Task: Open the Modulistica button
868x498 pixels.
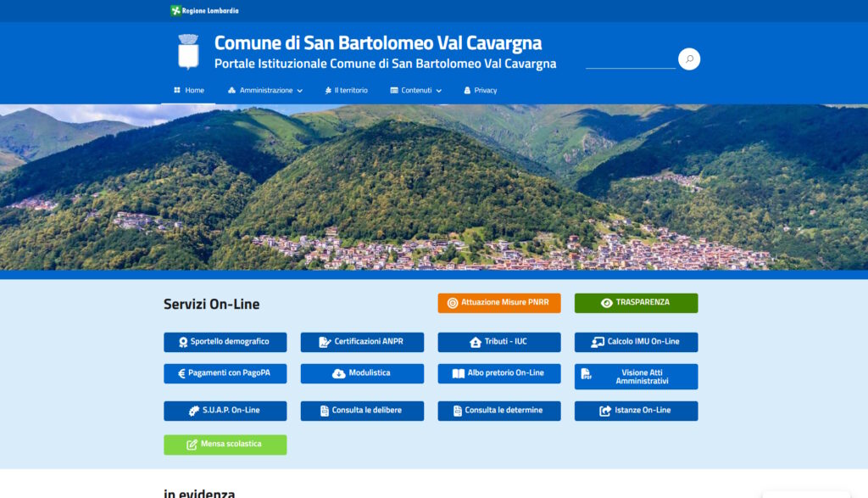Action: 362,373
